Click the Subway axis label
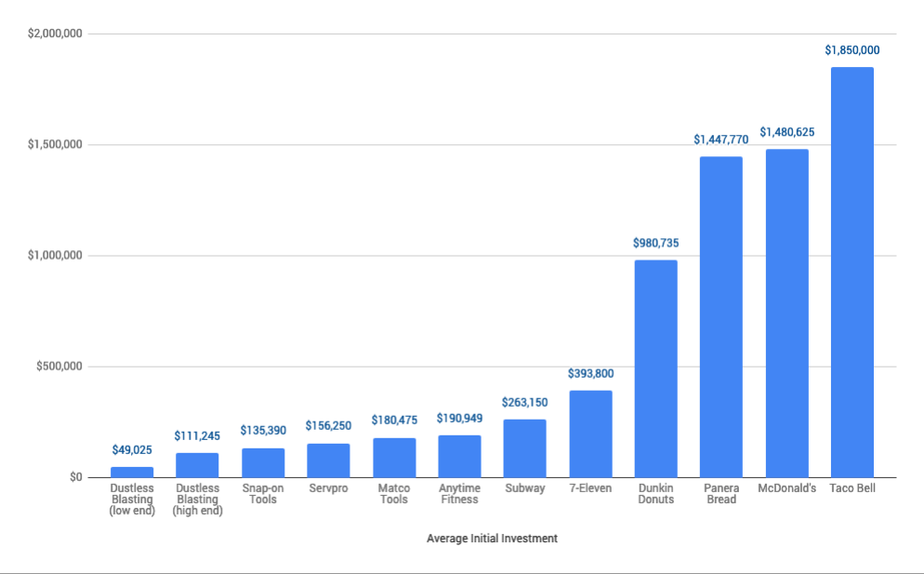 pos(524,487)
